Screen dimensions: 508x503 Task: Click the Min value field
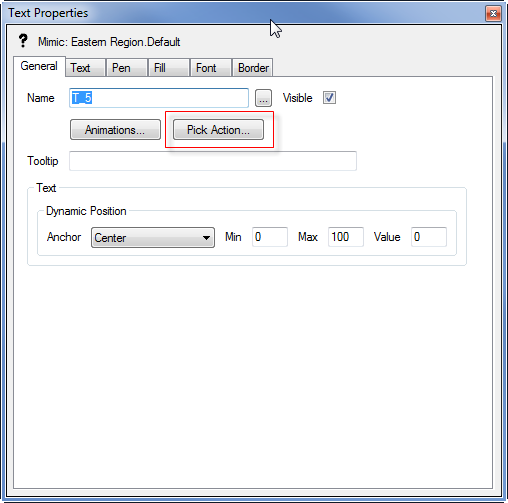pos(270,237)
